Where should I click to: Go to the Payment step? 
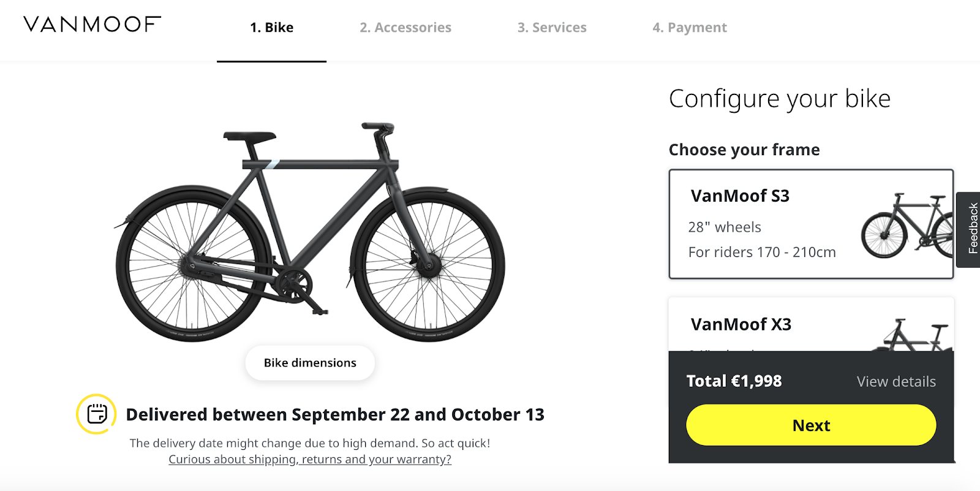click(x=690, y=28)
